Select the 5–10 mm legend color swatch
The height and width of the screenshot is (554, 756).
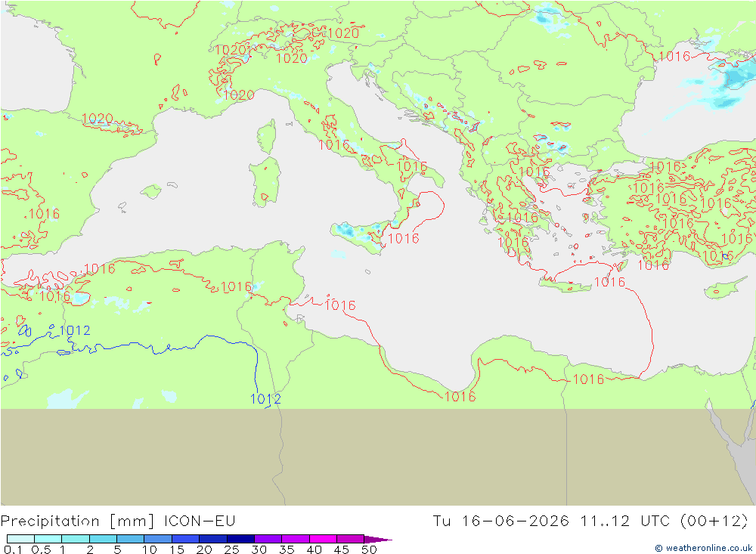click(x=131, y=539)
